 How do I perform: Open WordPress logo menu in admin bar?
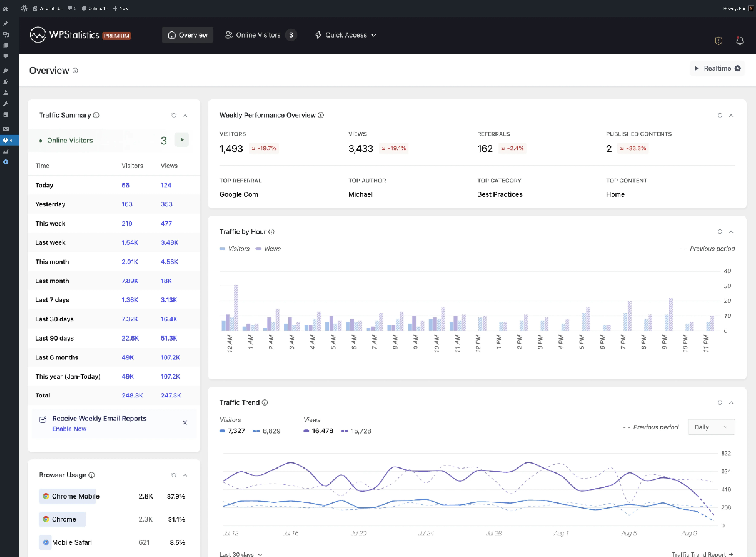(24, 8)
